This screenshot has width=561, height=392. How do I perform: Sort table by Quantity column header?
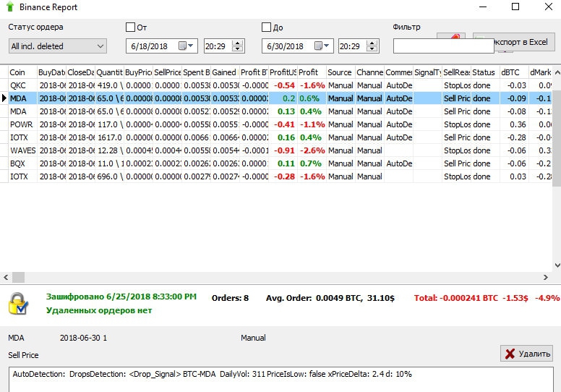tap(109, 72)
